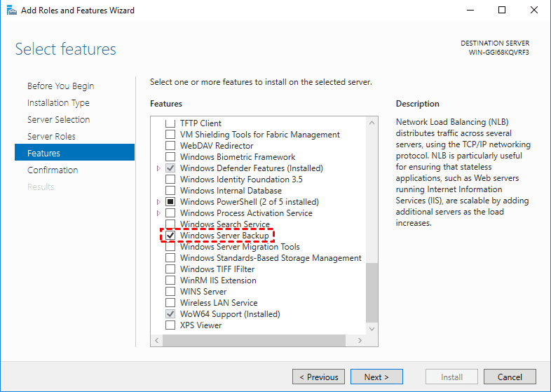Maximize the wizard window

(502, 11)
